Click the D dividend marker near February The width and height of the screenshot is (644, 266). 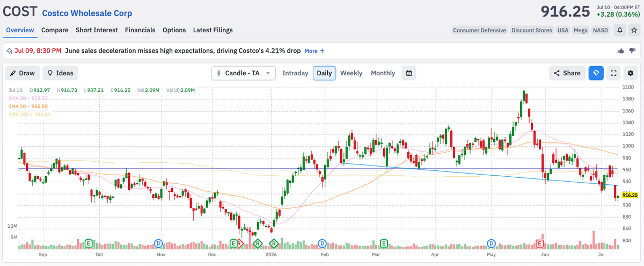click(x=323, y=243)
